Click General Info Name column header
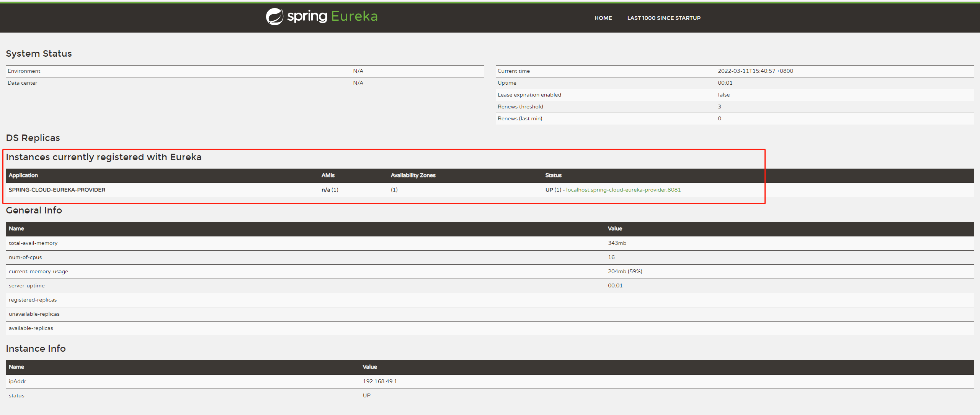Image resolution: width=980 pixels, height=415 pixels. (16, 228)
